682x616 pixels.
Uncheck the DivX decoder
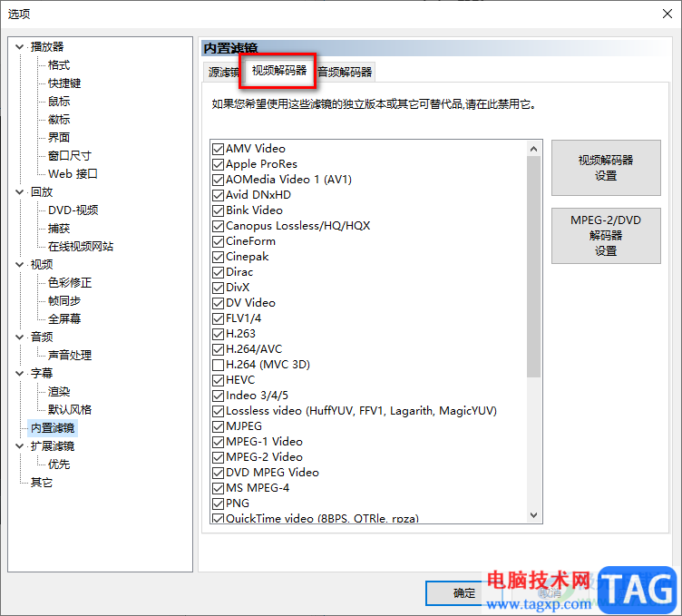tap(218, 288)
